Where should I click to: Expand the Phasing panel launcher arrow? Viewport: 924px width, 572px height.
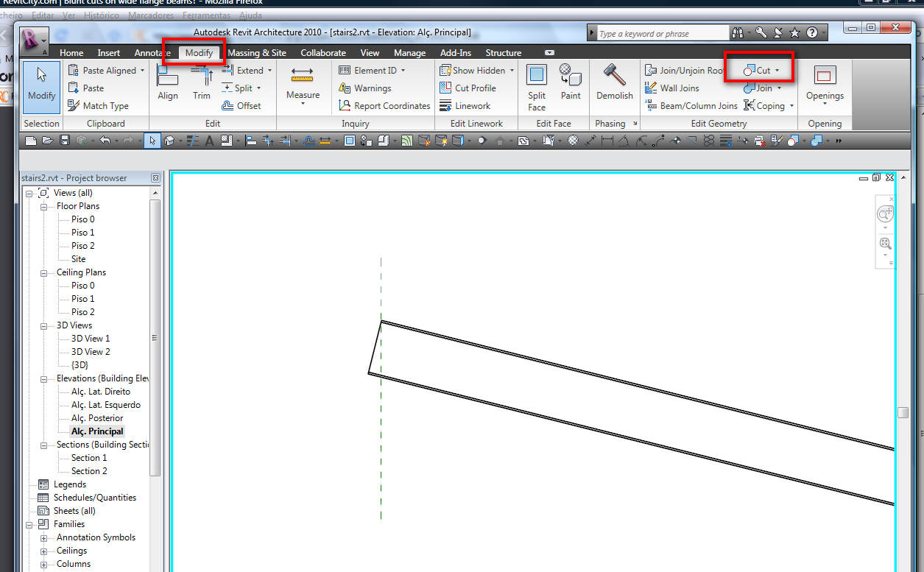[x=635, y=124]
